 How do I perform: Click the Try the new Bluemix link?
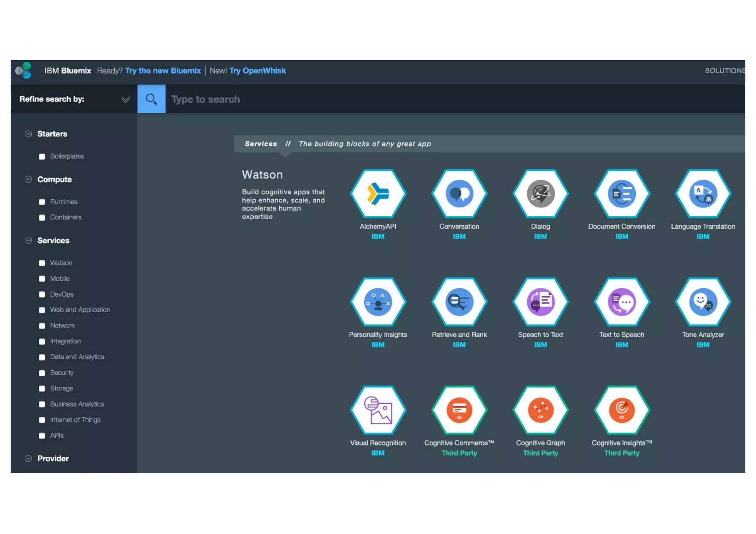tap(163, 70)
